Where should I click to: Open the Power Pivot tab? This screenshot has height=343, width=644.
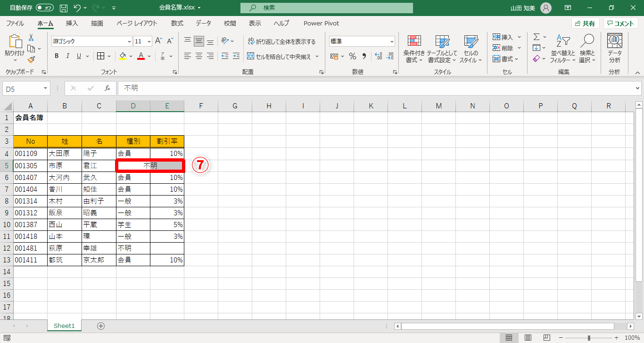click(321, 23)
